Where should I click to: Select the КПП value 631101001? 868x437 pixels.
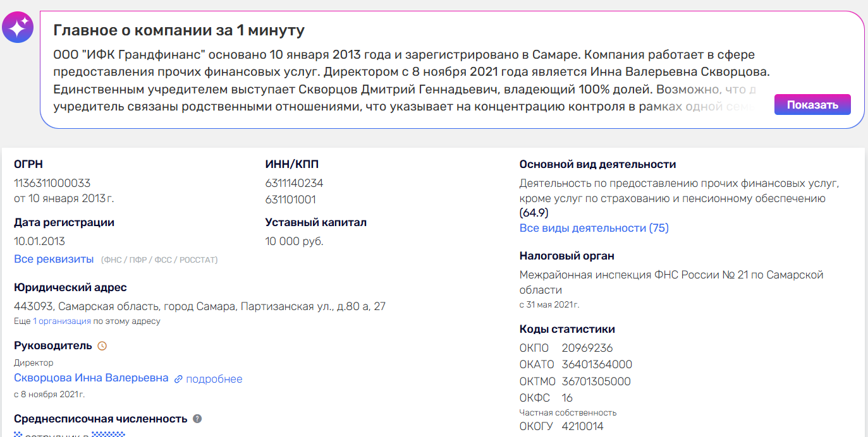point(290,200)
